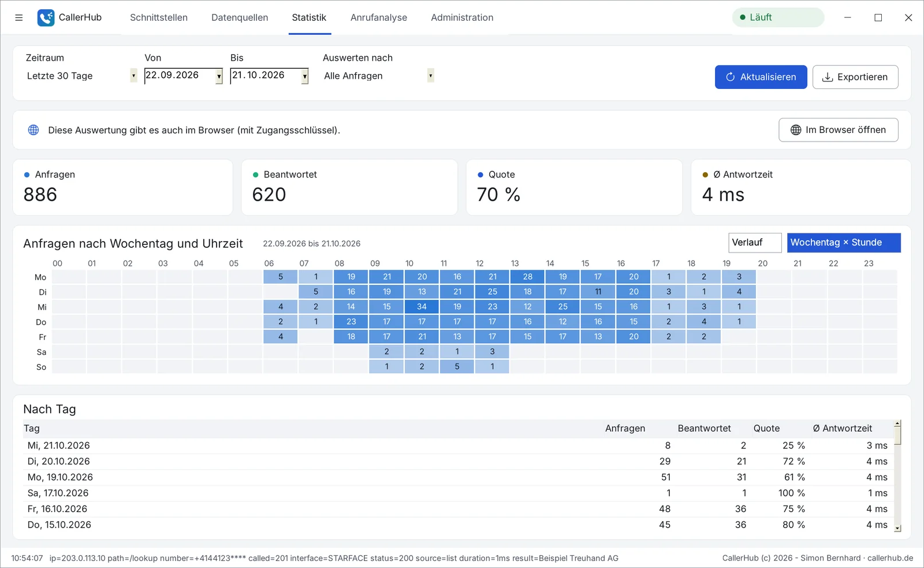Viewport: 924px width, 568px height.
Task: Click the Anfragen card showing 886
Action: pos(122,187)
